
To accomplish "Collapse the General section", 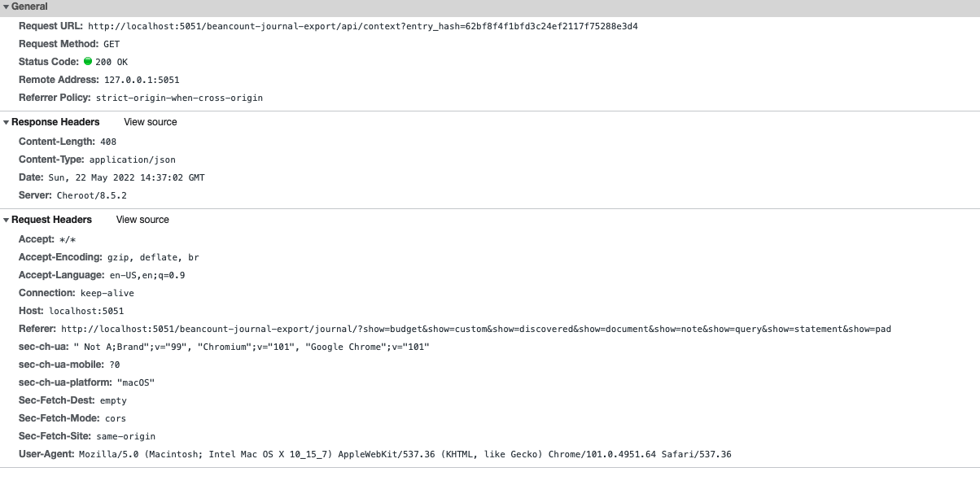I will pyautogui.click(x=8, y=6).
